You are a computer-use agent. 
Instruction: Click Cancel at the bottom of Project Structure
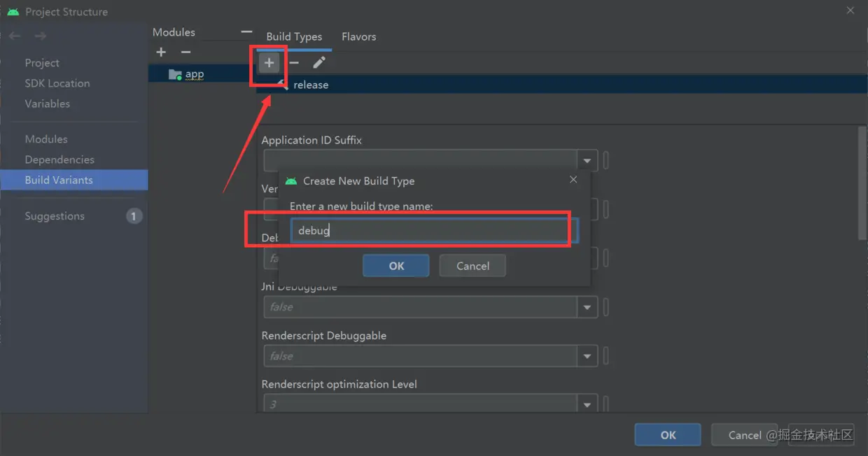(x=745, y=435)
